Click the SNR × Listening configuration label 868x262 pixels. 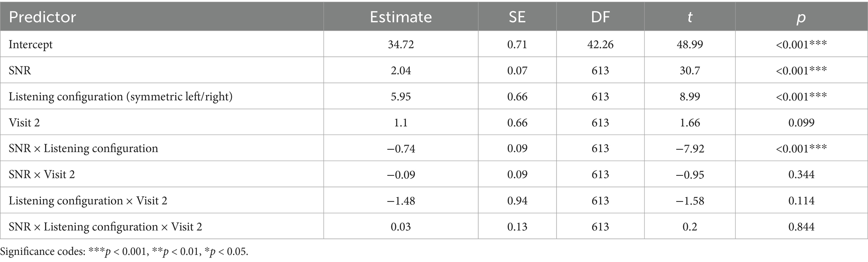(x=83, y=148)
